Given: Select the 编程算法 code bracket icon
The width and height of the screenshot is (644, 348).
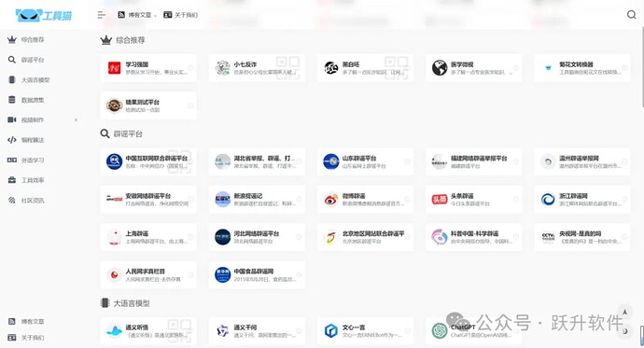Looking at the screenshot, I should click(x=12, y=140).
